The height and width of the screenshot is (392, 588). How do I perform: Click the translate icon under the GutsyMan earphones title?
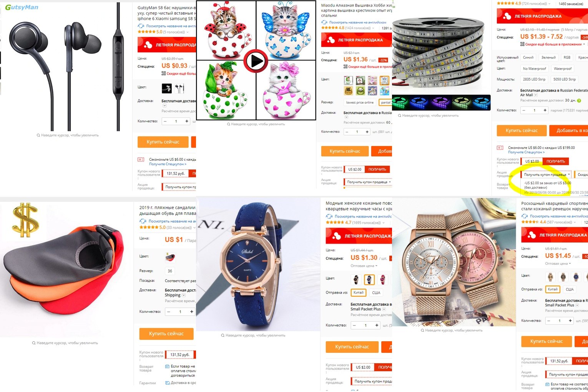pos(141,26)
